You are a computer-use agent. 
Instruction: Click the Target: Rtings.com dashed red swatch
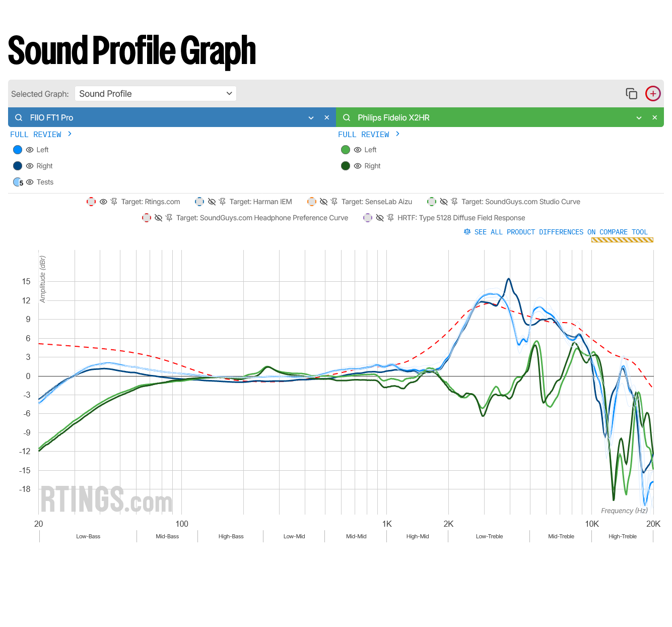[91, 202]
